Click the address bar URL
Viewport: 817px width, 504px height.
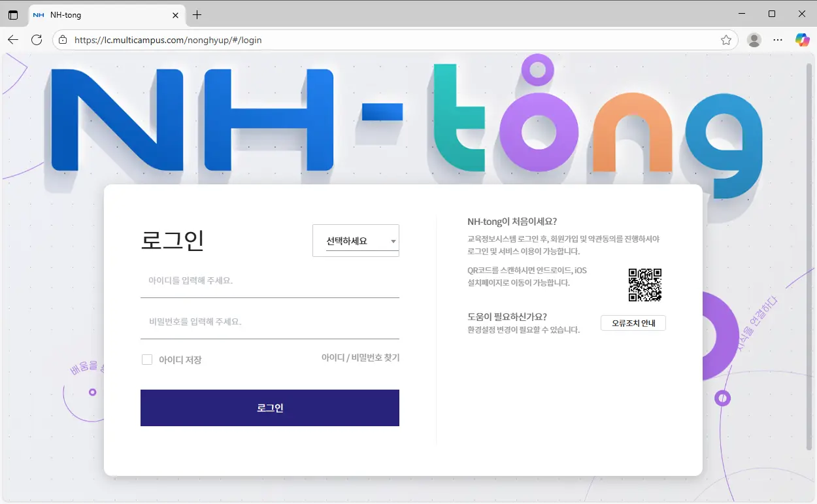point(168,40)
